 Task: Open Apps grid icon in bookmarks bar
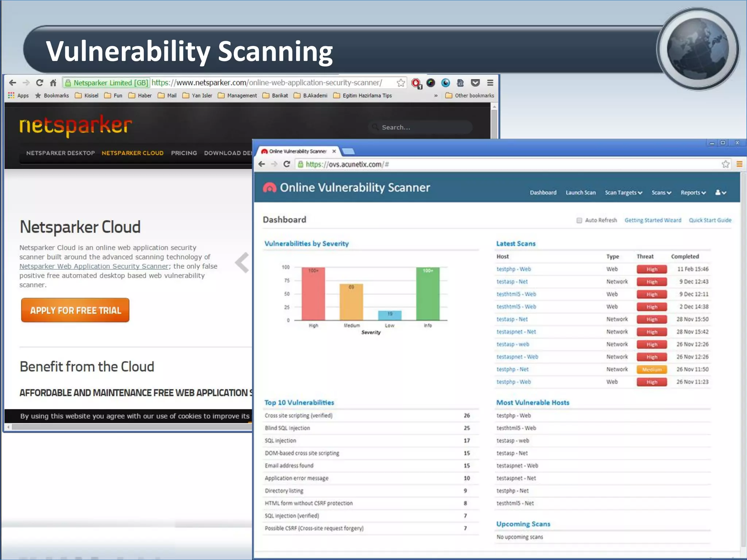[11, 96]
